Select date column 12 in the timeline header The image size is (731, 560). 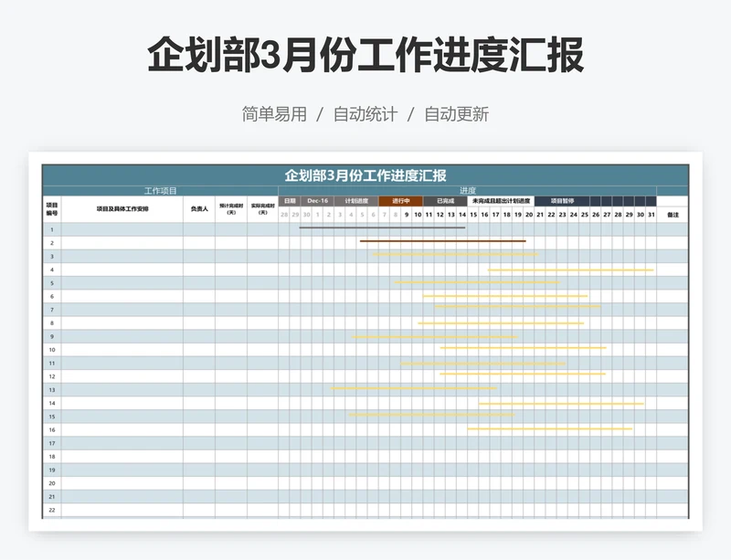pyautogui.click(x=440, y=215)
